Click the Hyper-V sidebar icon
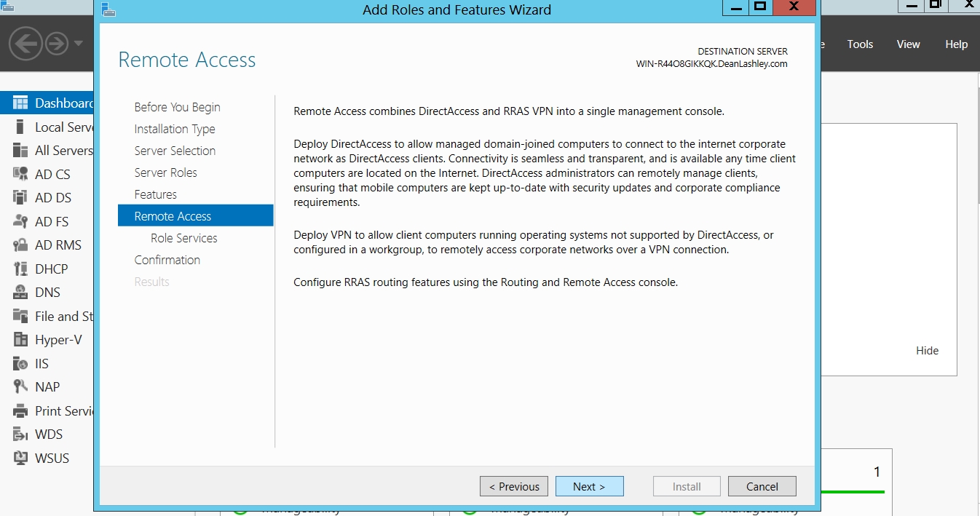This screenshot has height=516, width=980. pyautogui.click(x=20, y=340)
